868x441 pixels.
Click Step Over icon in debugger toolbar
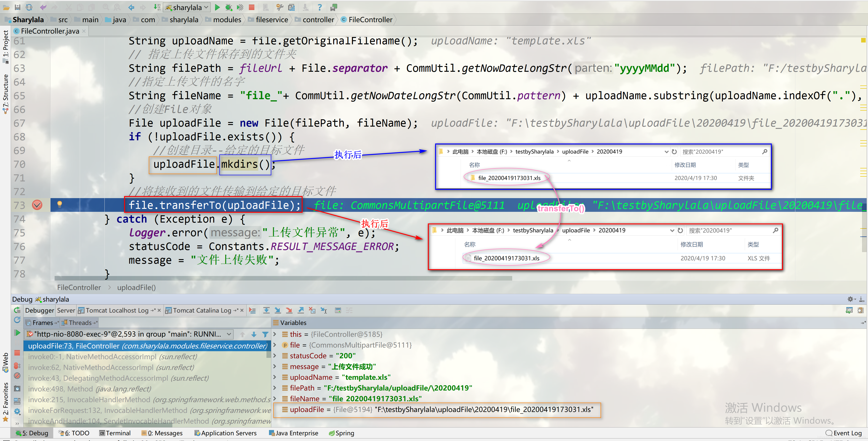(x=266, y=310)
